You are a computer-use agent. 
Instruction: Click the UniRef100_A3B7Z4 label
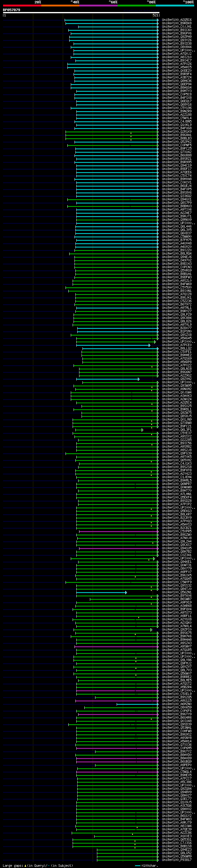pos(177,78)
